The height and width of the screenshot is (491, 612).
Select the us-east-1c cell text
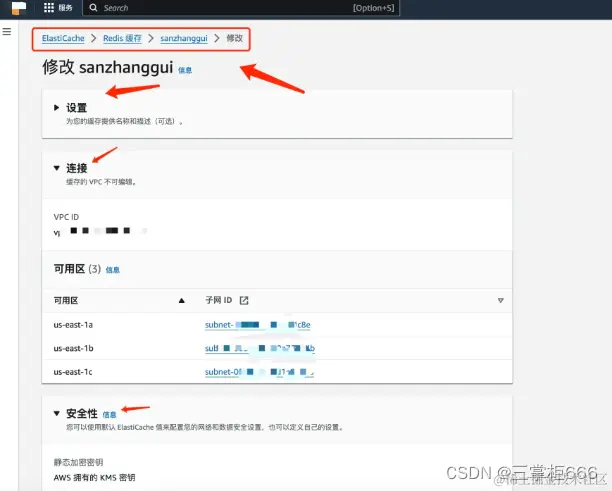pos(73,372)
